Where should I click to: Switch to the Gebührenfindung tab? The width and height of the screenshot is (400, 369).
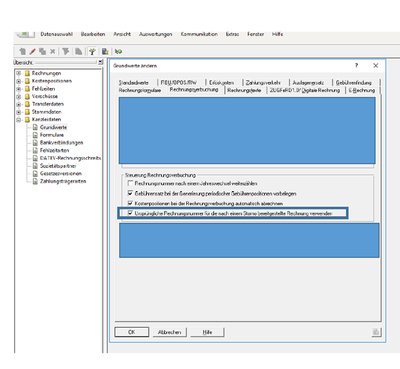[354, 82]
